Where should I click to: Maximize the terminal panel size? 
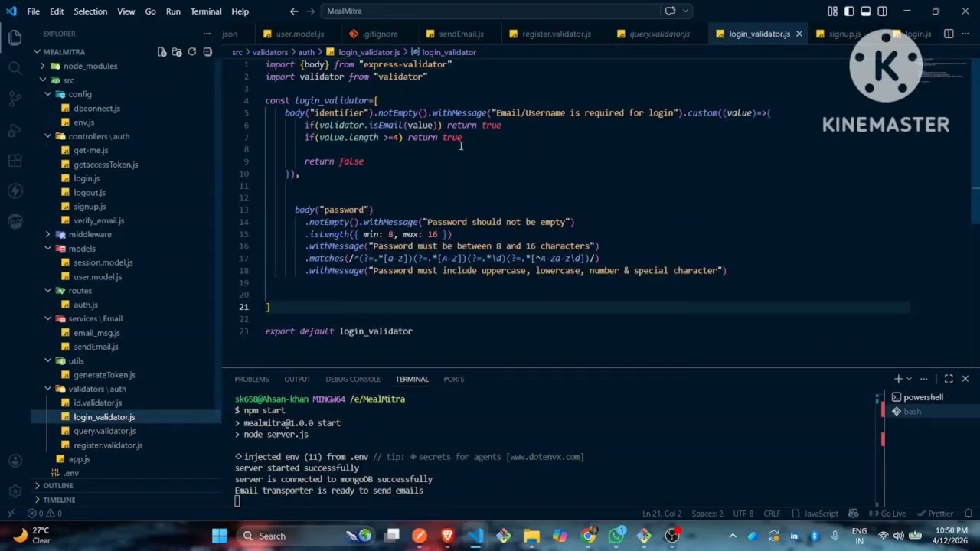949,379
